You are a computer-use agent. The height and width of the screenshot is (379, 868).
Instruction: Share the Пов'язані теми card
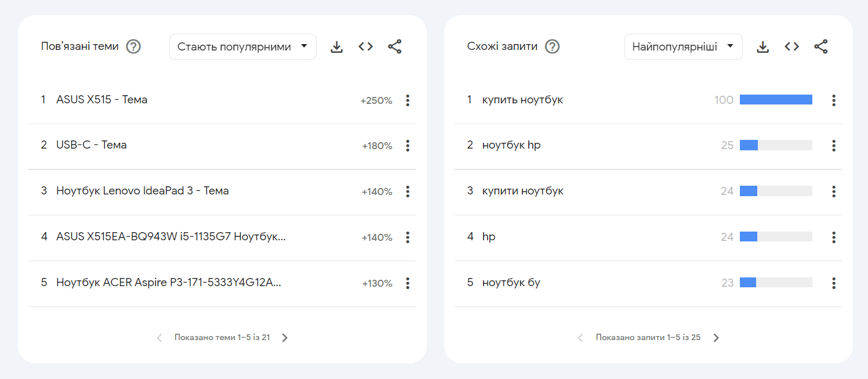395,46
